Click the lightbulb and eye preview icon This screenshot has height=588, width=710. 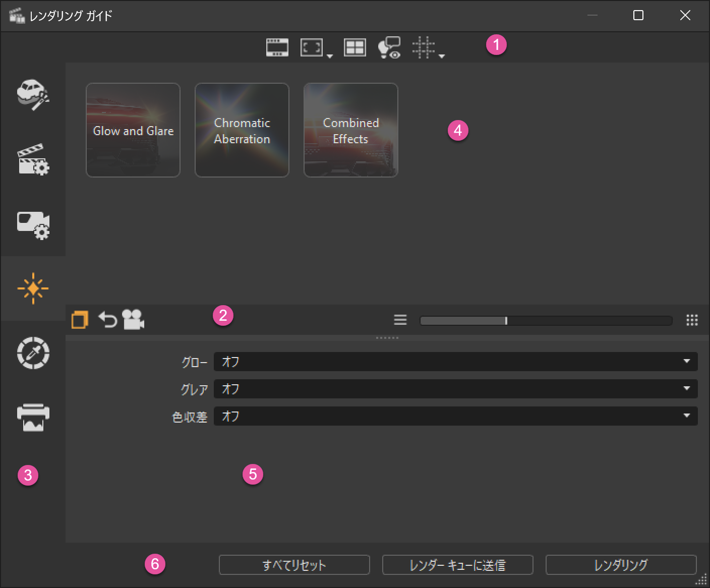(389, 47)
